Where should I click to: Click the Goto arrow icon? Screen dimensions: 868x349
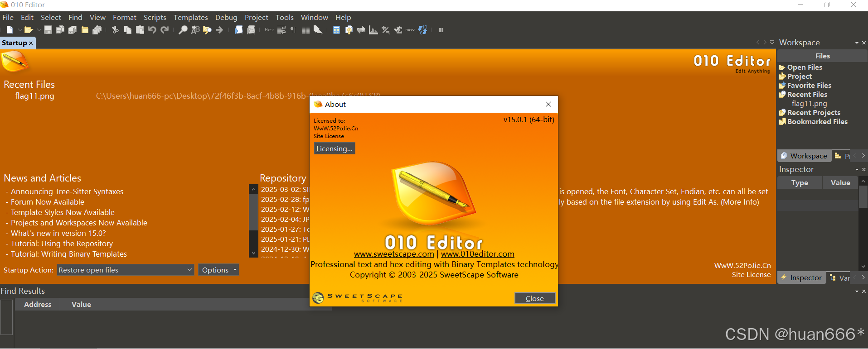pos(219,30)
